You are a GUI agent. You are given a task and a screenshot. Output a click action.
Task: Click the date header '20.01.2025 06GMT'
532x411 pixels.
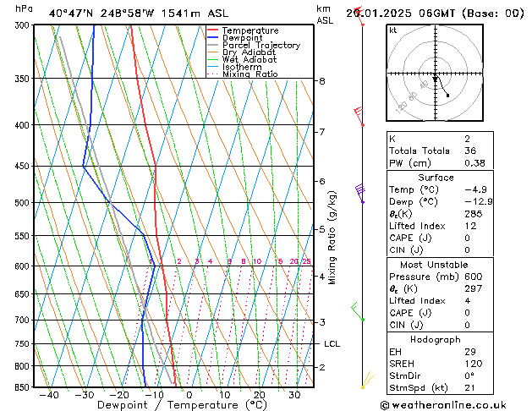(x=400, y=14)
